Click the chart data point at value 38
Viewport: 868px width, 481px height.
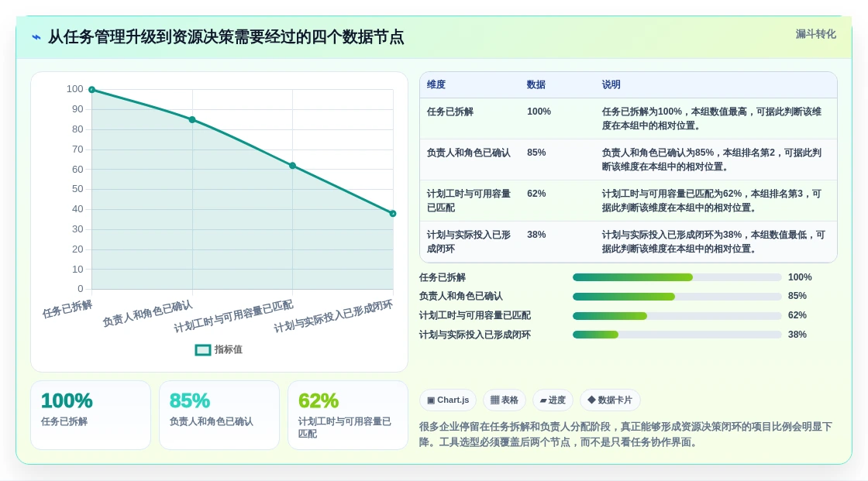pos(393,214)
